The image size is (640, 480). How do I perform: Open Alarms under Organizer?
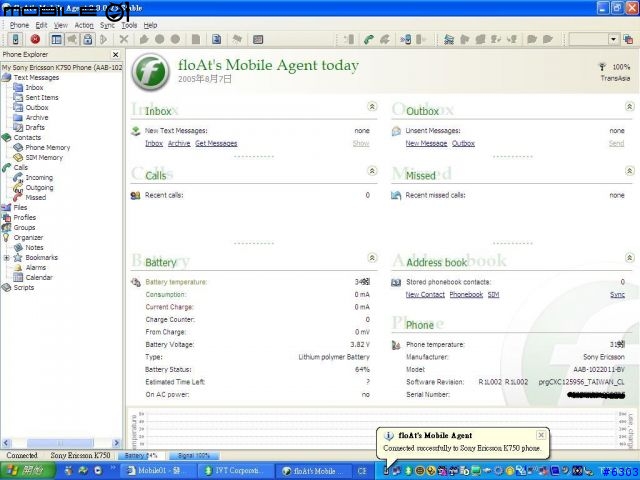36,267
